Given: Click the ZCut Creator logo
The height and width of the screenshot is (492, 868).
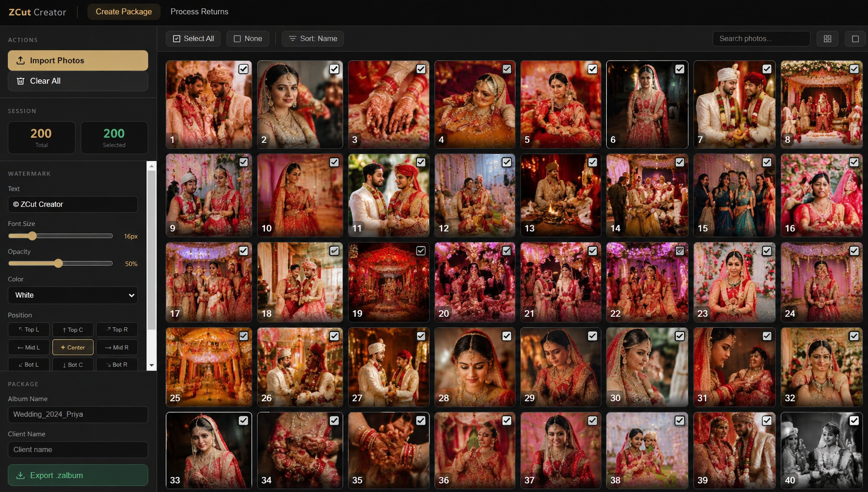Looking at the screenshot, I should pos(37,12).
